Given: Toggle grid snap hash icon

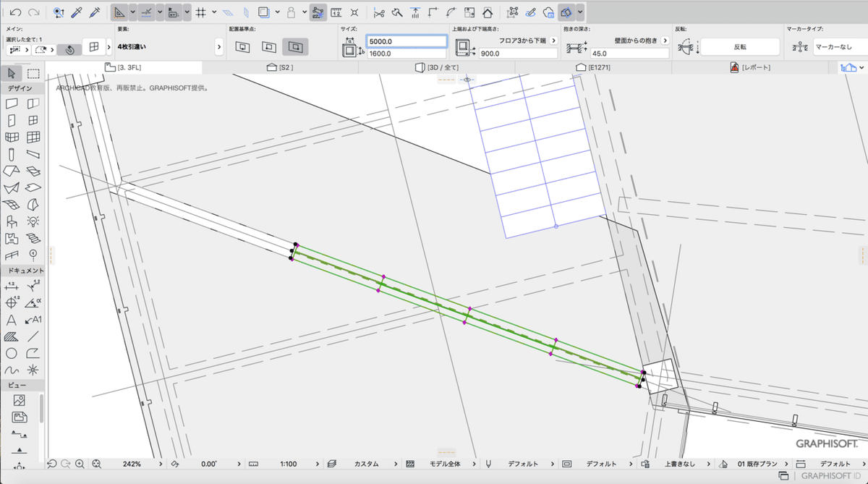Looking at the screenshot, I should coord(202,12).
